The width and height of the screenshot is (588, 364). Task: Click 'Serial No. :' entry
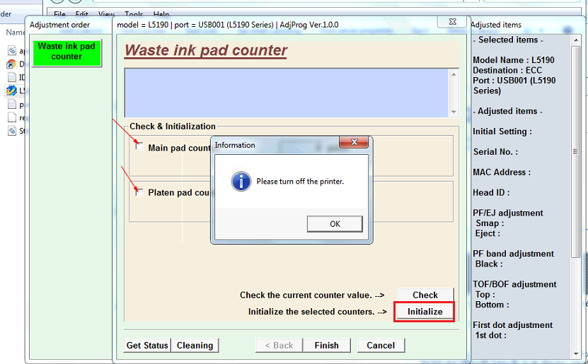coord(495,152)
